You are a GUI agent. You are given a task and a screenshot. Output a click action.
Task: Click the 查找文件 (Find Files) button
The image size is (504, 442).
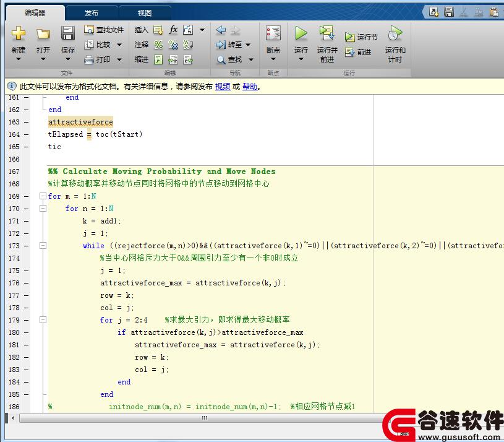click(104, 30)
